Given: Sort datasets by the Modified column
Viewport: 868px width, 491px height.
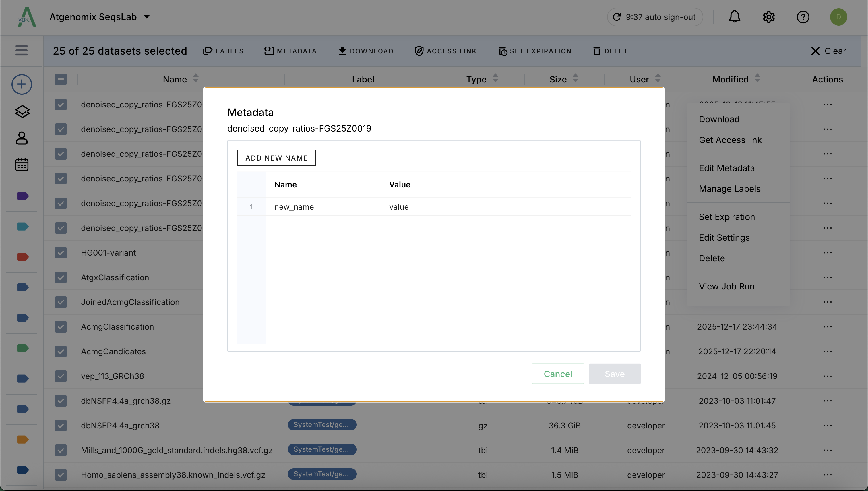Looking at the screenshot, I should point(757,79).
